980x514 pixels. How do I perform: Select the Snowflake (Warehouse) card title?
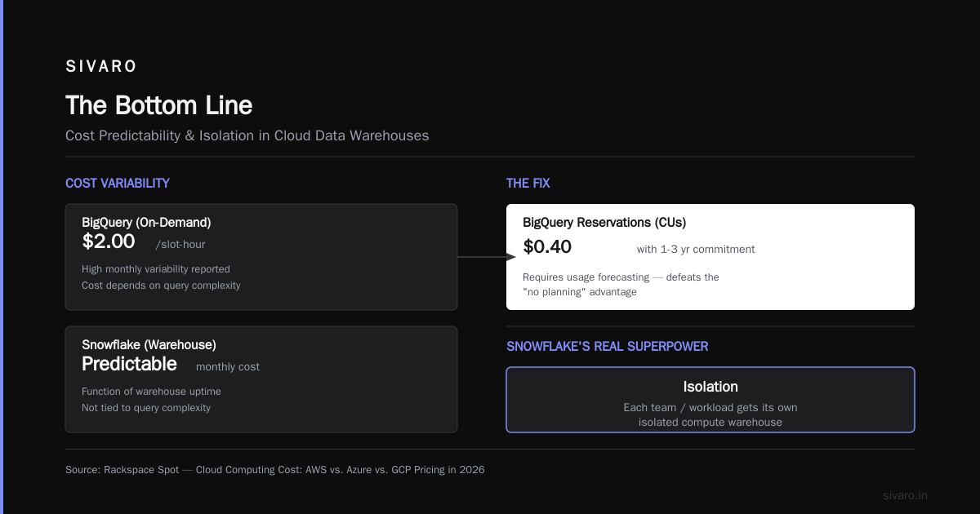pyautogui.click(x=149, y=344)
